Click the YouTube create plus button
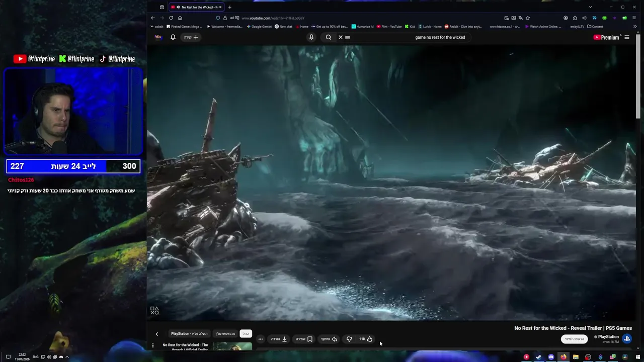Screen dimensions: 644x362 coord(191,37)
